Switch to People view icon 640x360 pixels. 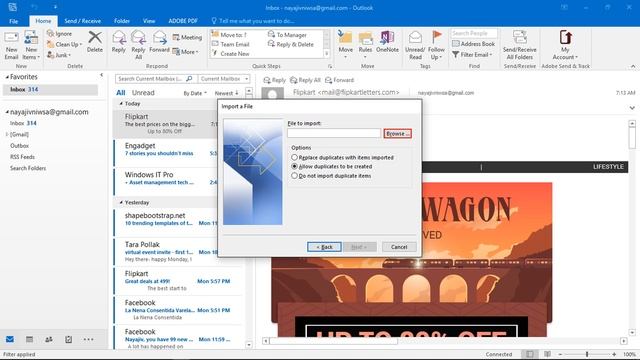49,339
